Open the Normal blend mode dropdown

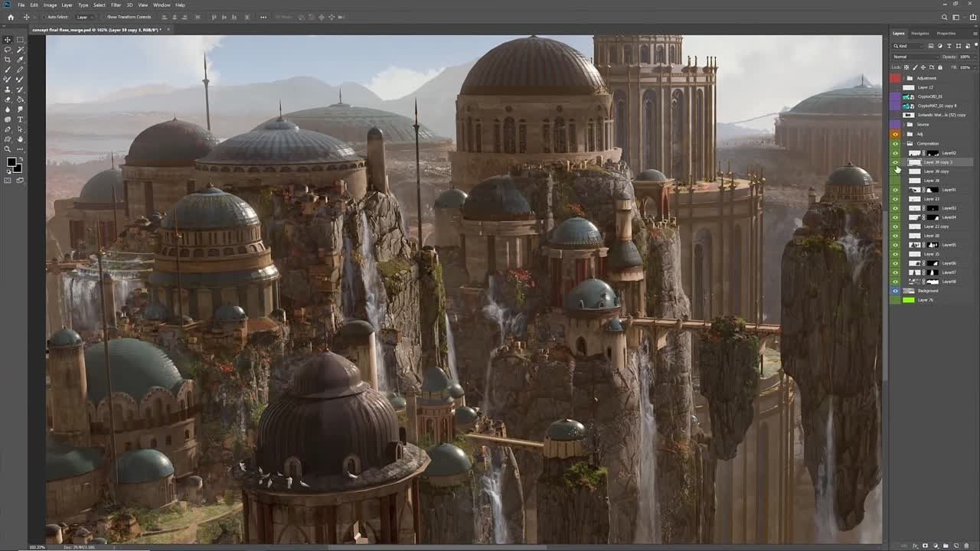(x=916, y=57)
